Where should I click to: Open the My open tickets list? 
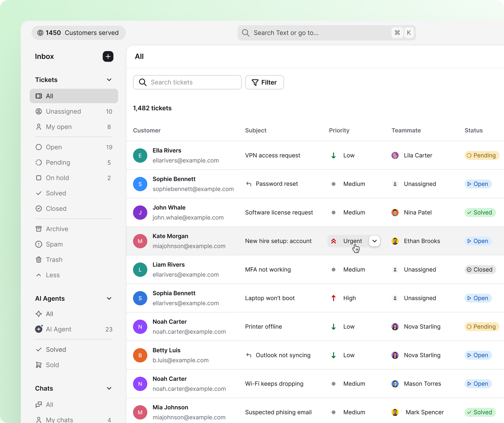tap(74, 127)
